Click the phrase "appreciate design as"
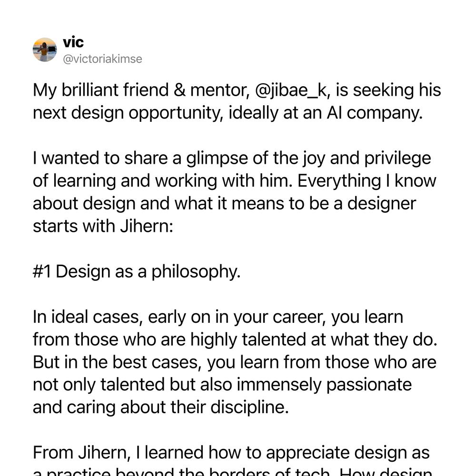This screenshot has height=476, width=476. pos(348,453)
